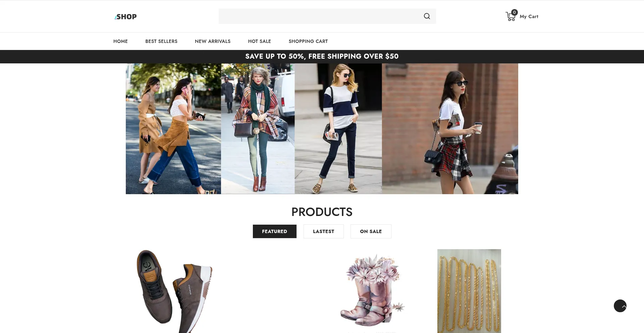This screenshot has height=333, width=644.
Task: Navigate to New Arrivals
Action: (213, 41)
